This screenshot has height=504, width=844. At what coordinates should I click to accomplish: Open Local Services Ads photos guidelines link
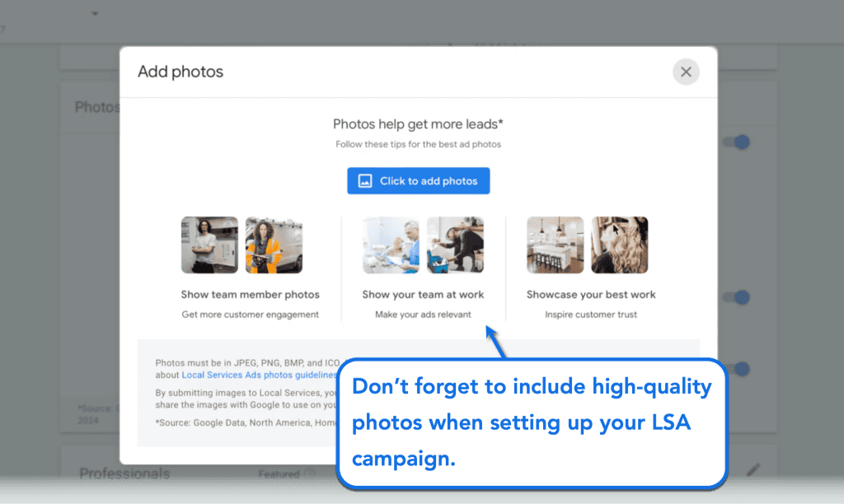click(x=260, y=375)
